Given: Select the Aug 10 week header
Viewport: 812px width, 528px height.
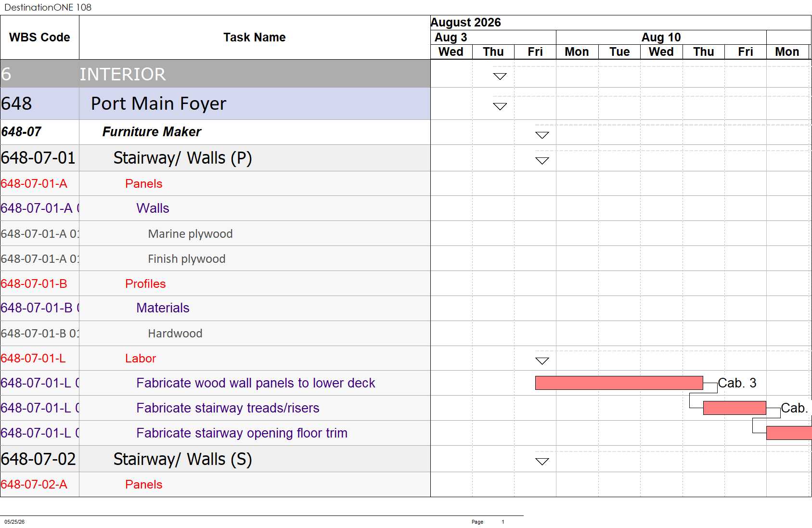Looking at the screenshot, I should (x=661, y=38).
